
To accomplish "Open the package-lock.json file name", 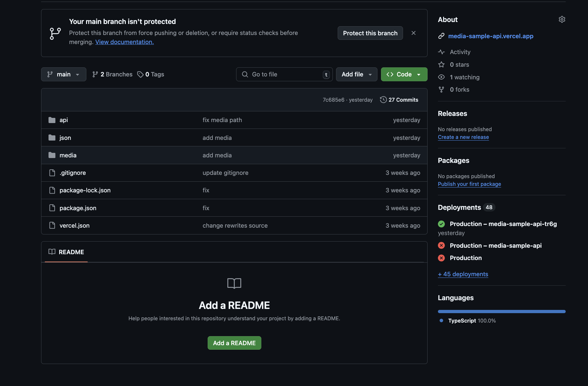I will pos(85,190).
